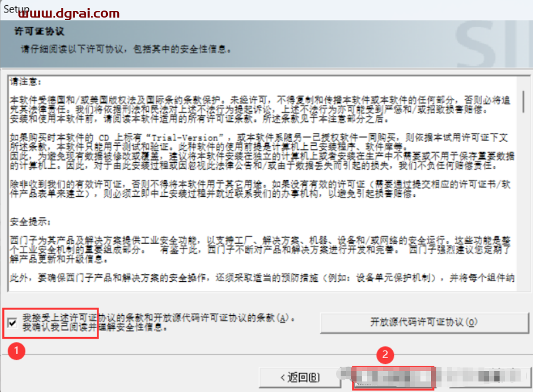Click the 请仔细阅读以下许可协议 subtitle text
The width and height of the screenshot is (533, 392).
pos(125,49)
